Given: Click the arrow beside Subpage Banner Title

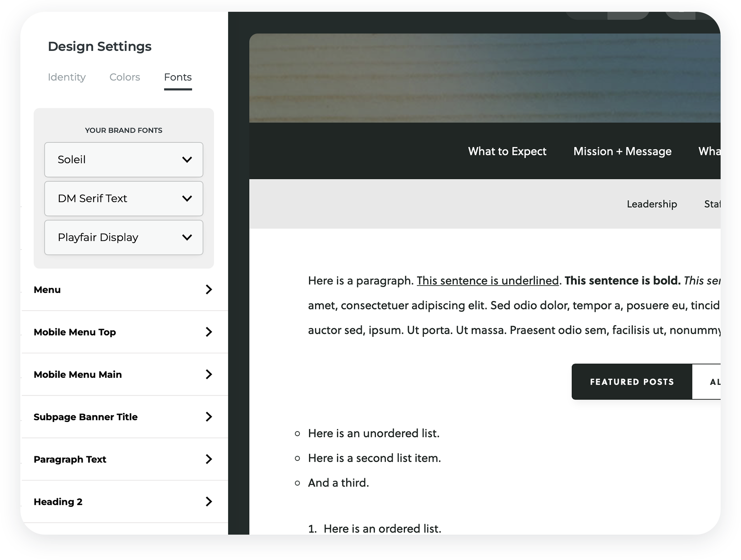Looking at the screenshot, I should [x=209, y=417].
